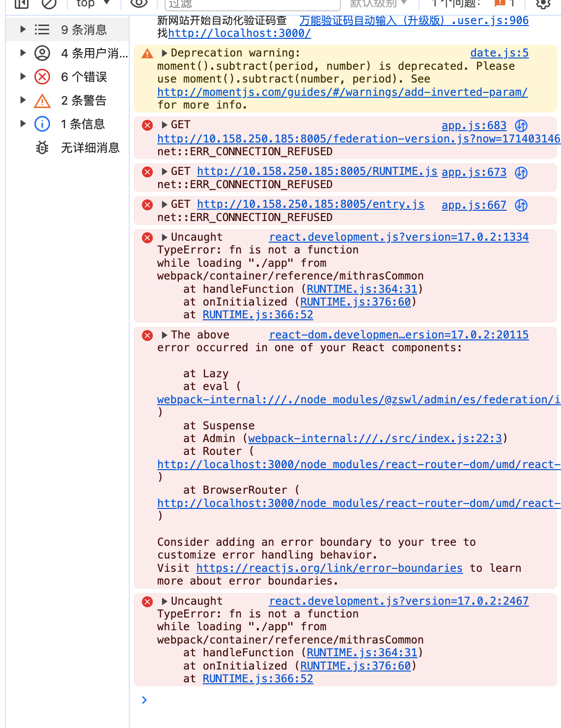Open the reactjs.org error-boundaries link

pyautogui.click(x=329, y=568)
